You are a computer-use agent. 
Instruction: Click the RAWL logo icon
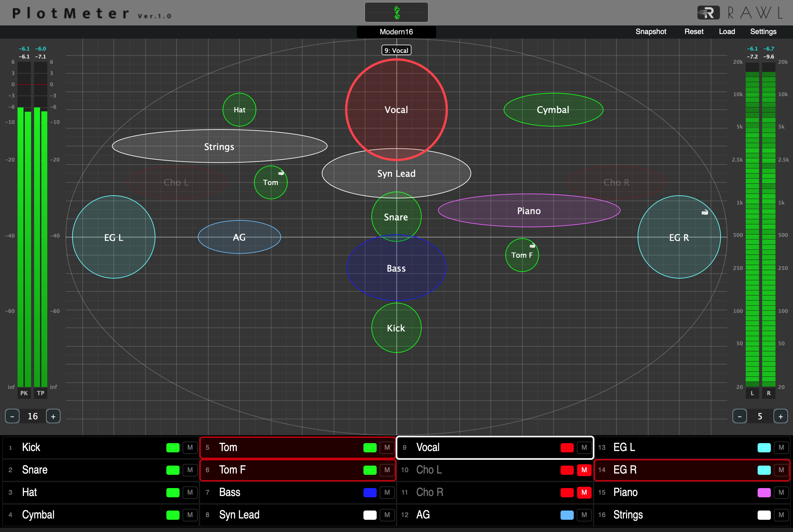pos(708,13)
